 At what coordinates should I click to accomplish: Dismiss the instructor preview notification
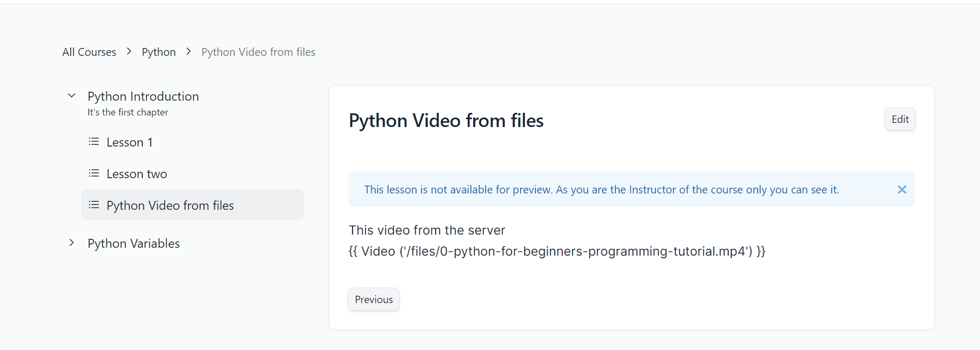pyautogui.click(x=901, y=189)
